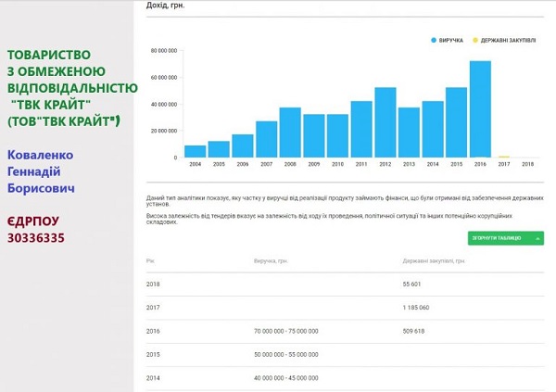The image size is (556, 392).
Task: Click the value 40 000 000 - 45 000 000
Action: tap(286, 378)
